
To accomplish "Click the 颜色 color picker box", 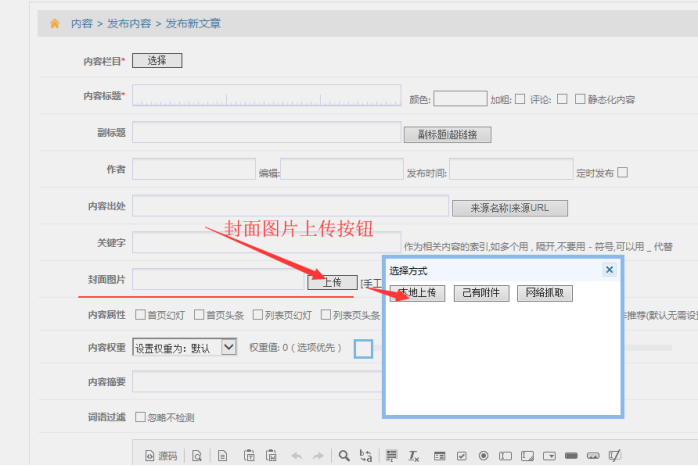I will [460, 99].
